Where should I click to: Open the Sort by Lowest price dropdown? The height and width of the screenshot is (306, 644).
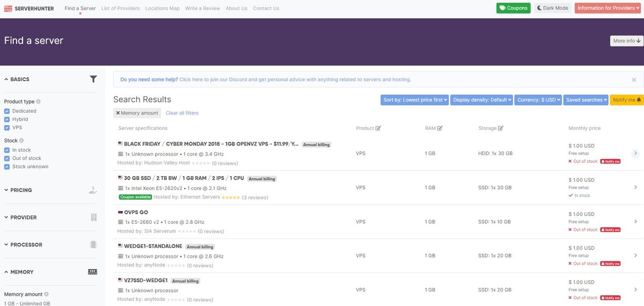click(415, 100)
